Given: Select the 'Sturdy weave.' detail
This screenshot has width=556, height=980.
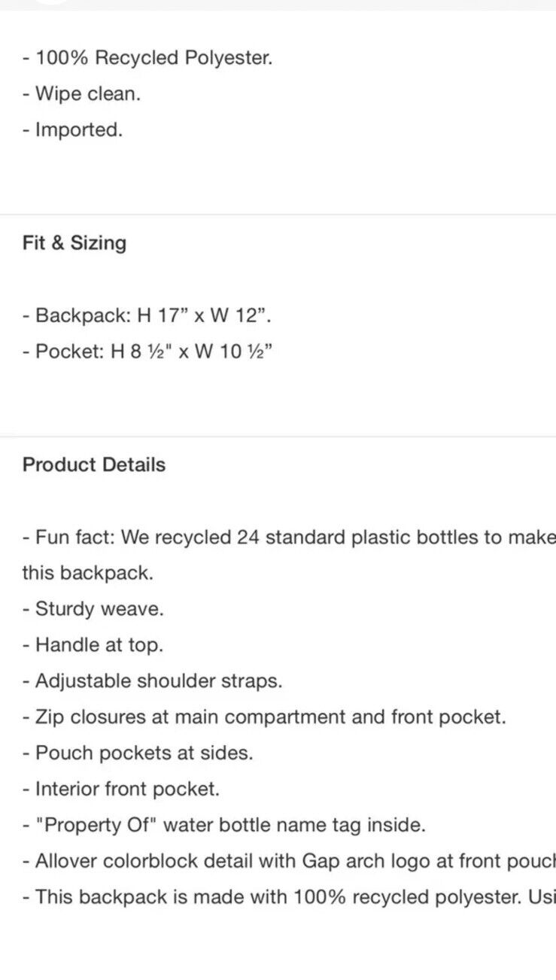Looking at the screenshot, I should (93, 609).
